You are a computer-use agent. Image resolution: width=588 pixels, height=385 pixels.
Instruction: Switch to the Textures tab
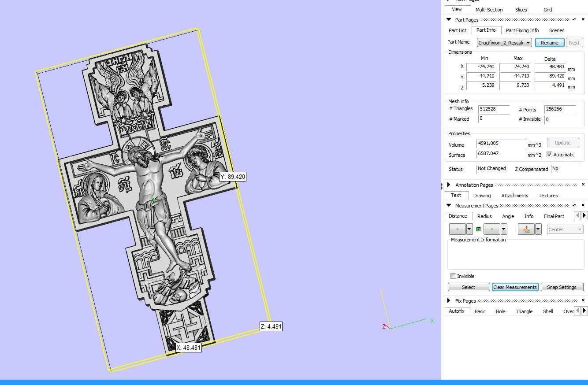[548, 196]
